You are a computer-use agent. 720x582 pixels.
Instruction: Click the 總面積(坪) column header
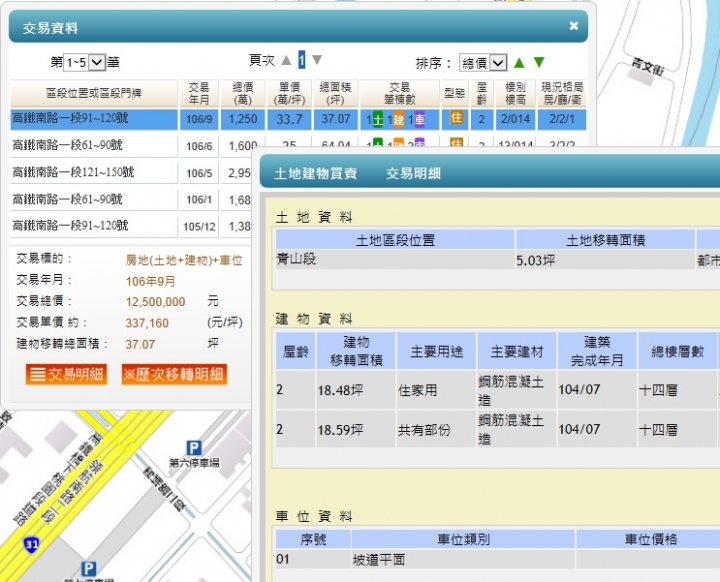pyautogui.click(x=335, y=94)
